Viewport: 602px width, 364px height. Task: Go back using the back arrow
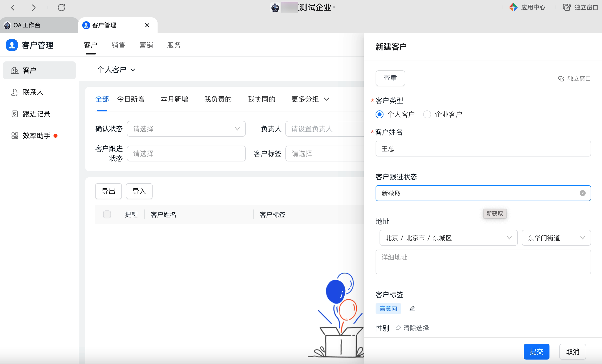click(13, 7)
